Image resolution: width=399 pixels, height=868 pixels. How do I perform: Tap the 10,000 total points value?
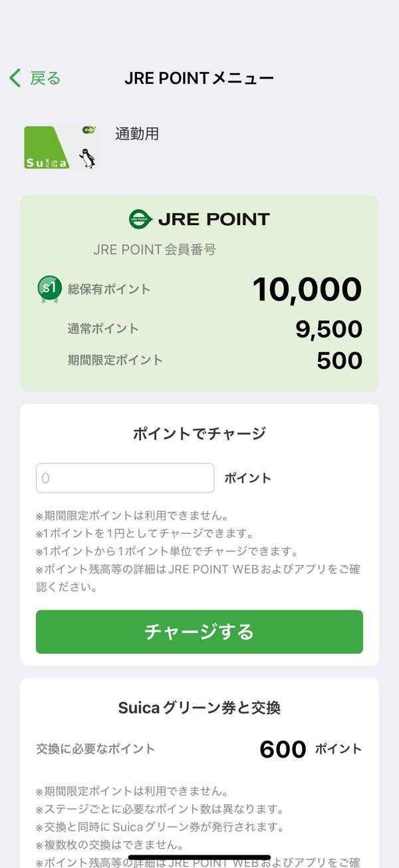click(307, 290)
